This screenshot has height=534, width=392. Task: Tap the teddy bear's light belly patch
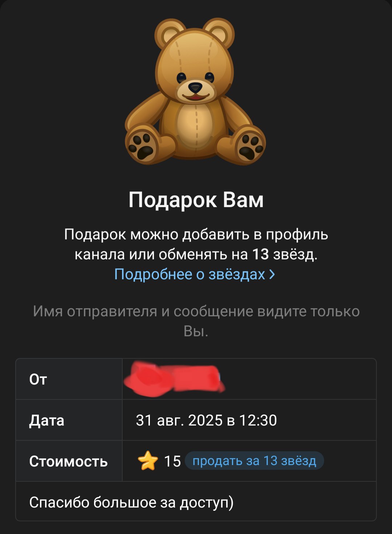[196, 126]
